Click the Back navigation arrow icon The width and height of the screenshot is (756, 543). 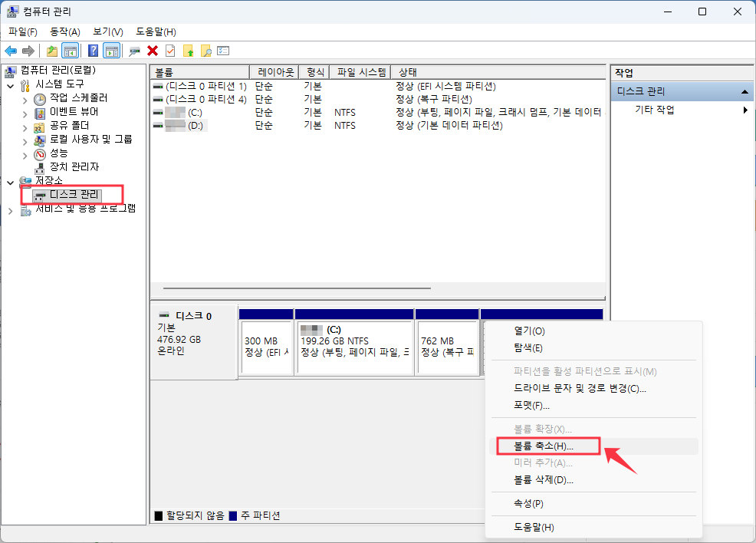point(11,51)
